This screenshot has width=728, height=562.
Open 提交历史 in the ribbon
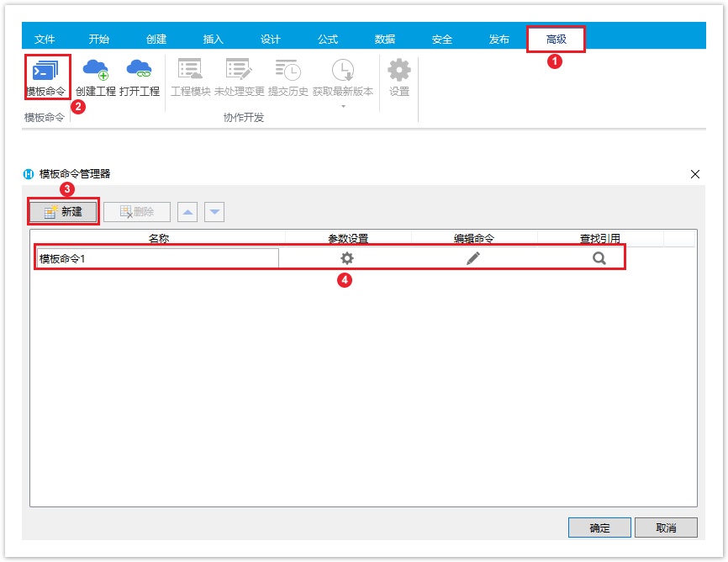288,77
